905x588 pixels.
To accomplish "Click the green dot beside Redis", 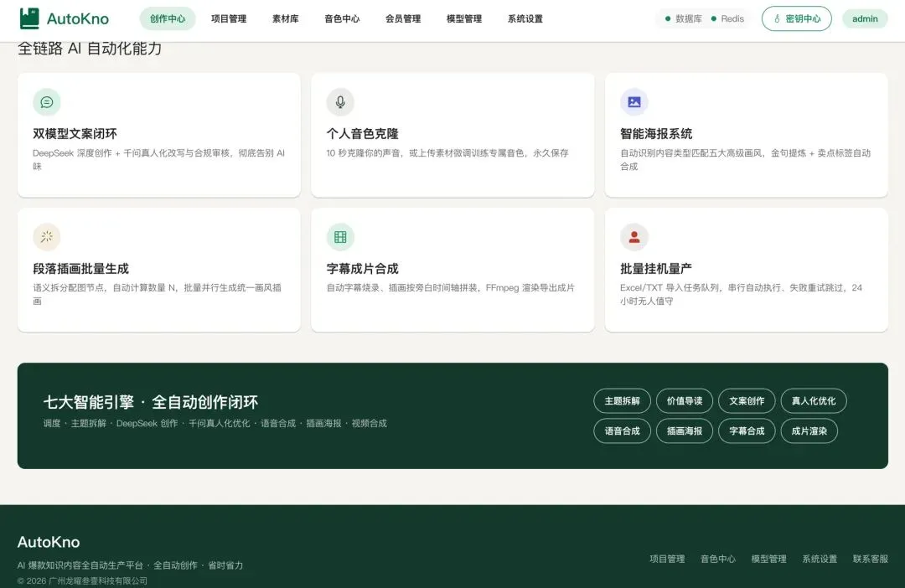I will tap(714, 18).
